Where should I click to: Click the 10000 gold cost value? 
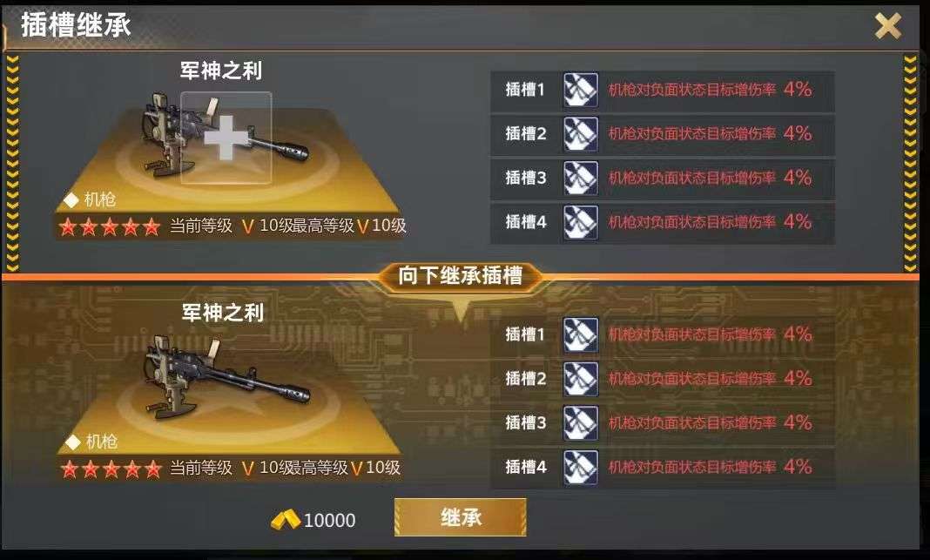click(329, 520)
